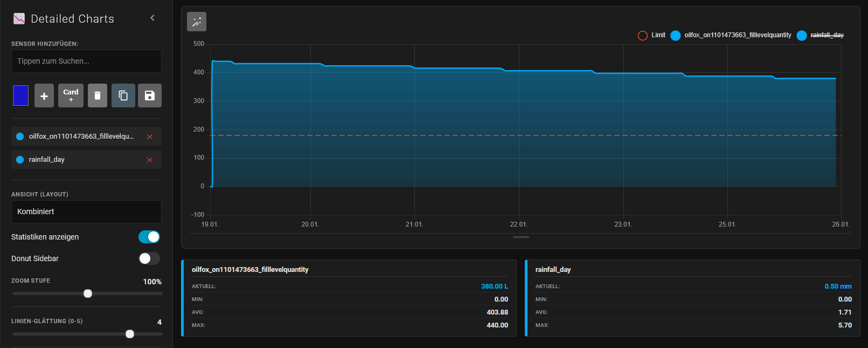
Task: Open the blue color swatch picker
Action: pyautogui.click(x=20, y=95)
